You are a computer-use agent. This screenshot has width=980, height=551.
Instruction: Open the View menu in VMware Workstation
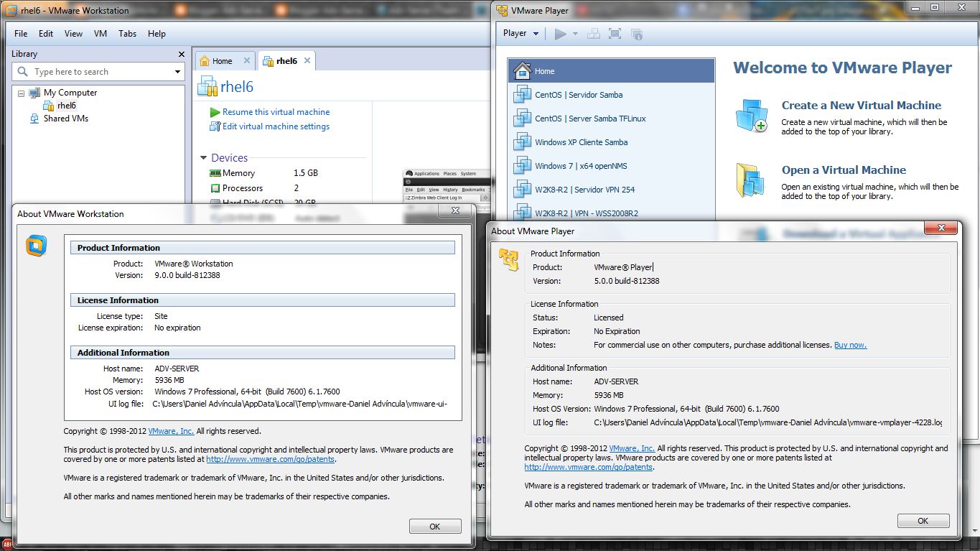[x=73, y=34]
